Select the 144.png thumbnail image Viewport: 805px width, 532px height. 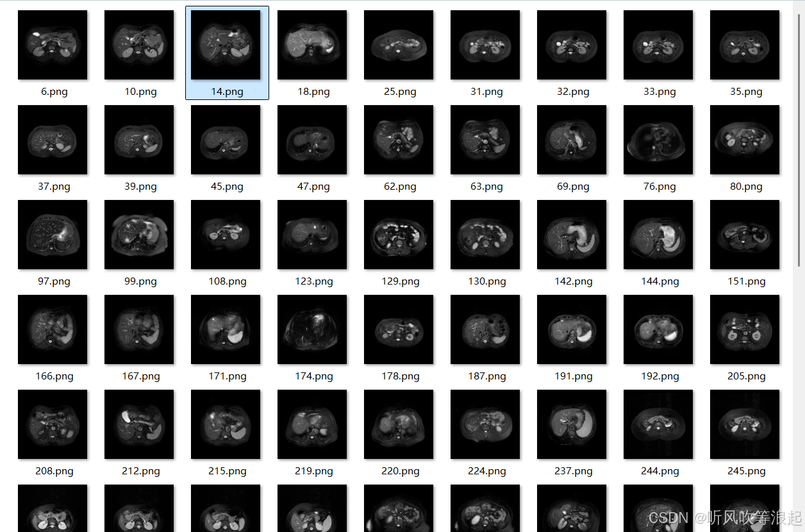point(658,235)
